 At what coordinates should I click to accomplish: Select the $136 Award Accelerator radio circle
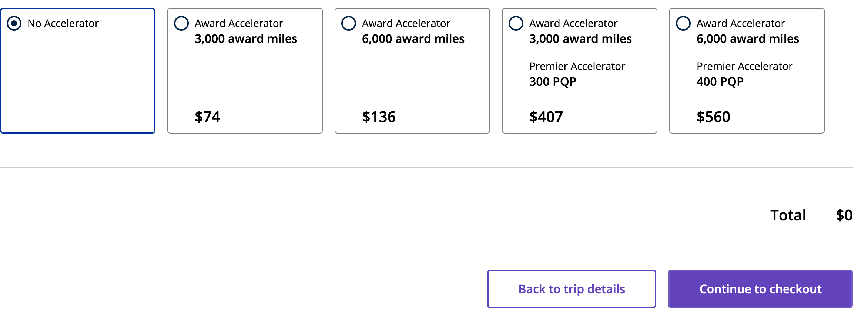[349, 23]
